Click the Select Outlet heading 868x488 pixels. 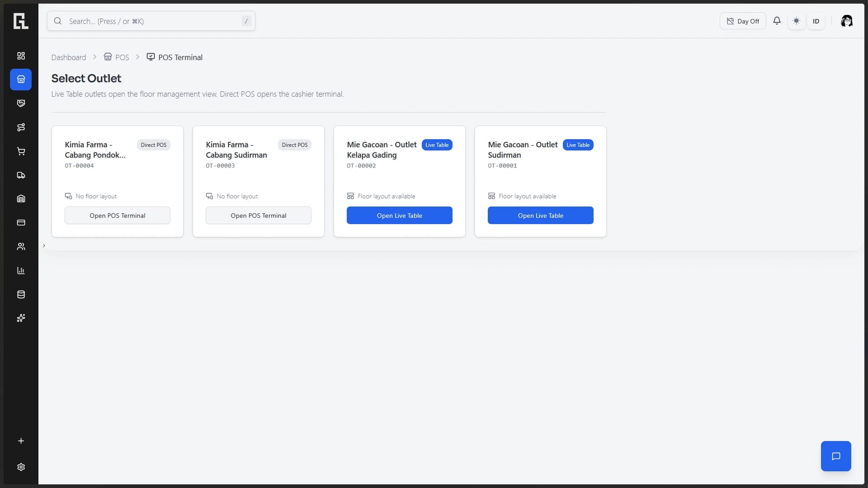pyautogui.click(x=86, y=79)
